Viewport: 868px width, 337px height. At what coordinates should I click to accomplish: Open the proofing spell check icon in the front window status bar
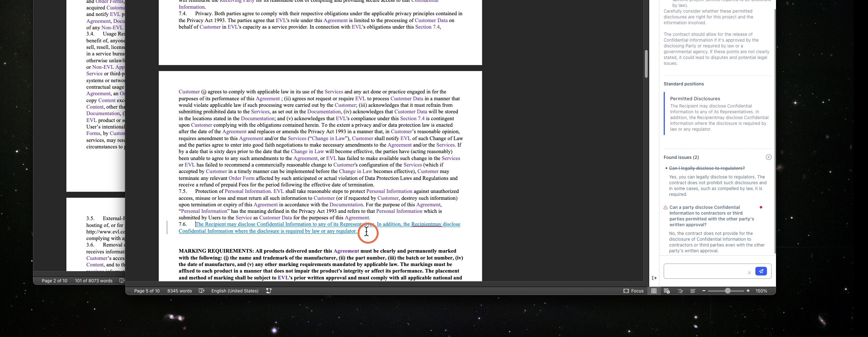(x=202, y=291)
